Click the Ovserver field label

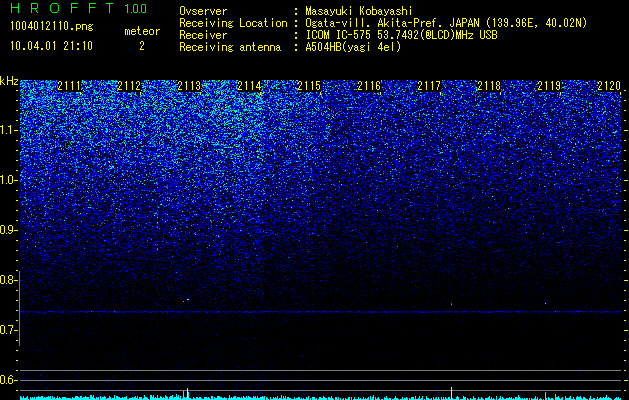tap(203, 11)
